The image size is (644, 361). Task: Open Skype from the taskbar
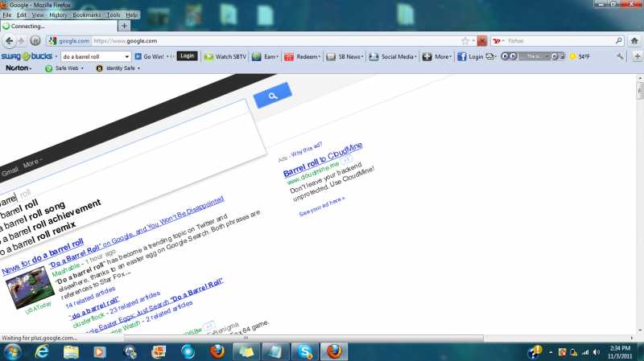click(305, 351)
